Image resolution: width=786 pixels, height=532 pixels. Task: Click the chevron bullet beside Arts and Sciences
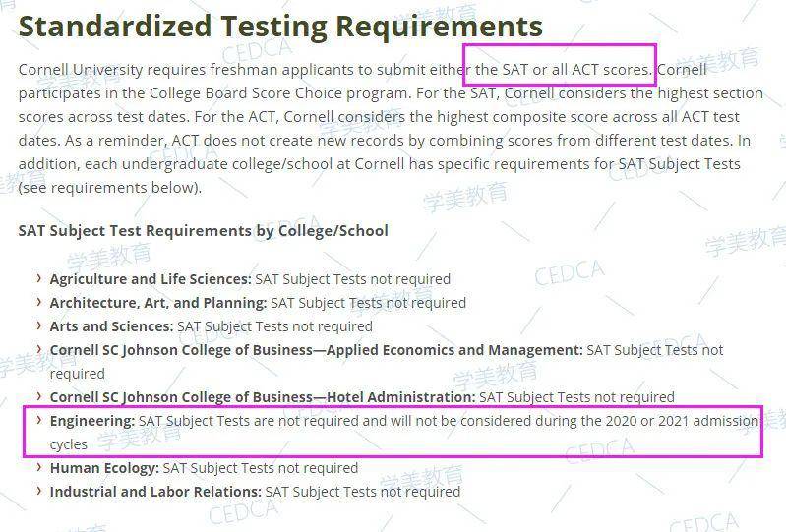click(39, 325)
